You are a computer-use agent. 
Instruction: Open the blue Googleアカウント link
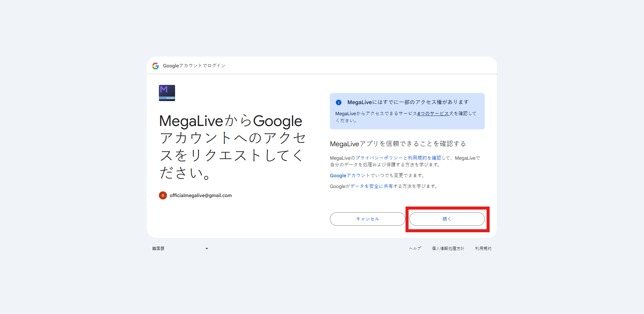click(x=350, y=176)
